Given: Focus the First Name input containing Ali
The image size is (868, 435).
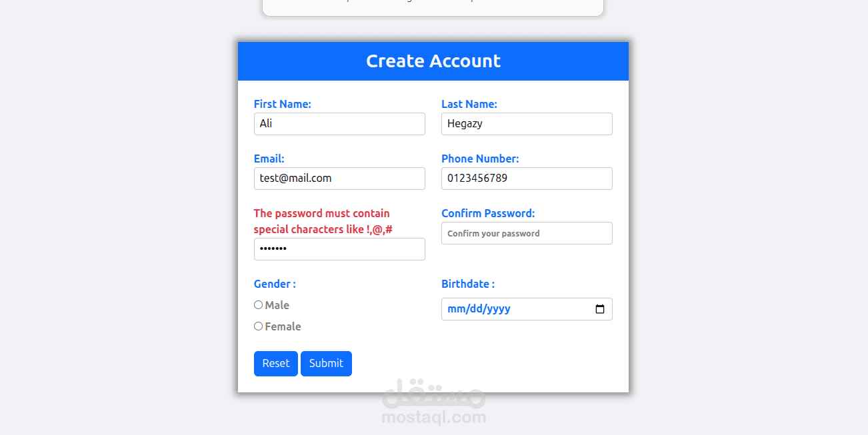Looking at the screenshot, I should click(339, 124).
